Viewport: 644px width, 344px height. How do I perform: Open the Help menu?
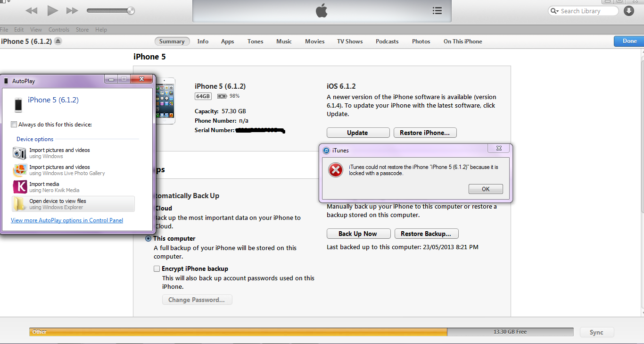101,30
